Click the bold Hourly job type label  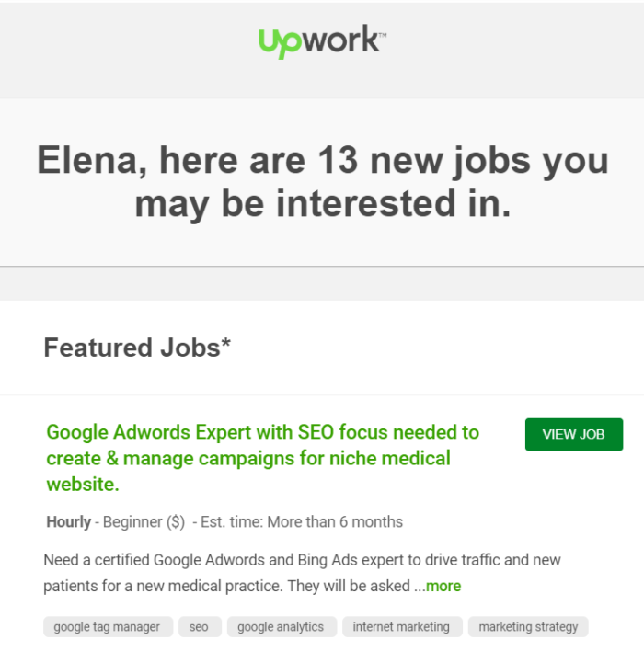click(x=68, y=522)
